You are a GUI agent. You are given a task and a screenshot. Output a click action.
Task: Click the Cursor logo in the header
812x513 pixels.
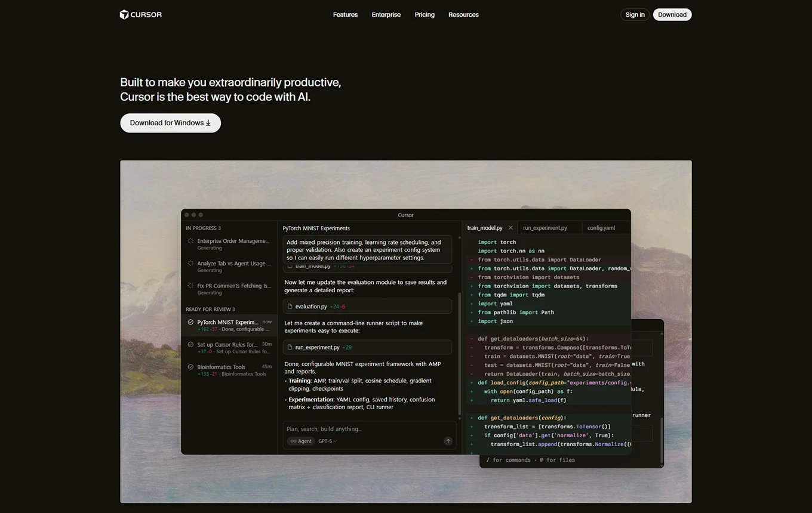coord(141,14)
